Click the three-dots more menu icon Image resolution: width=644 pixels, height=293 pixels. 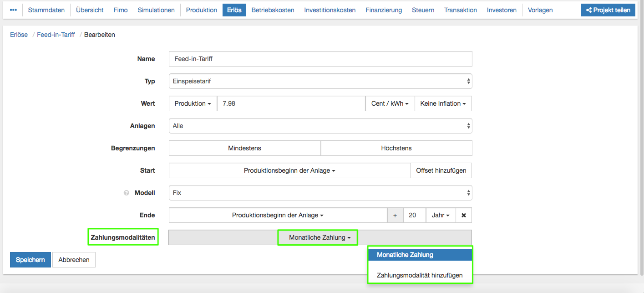pos(13,10)
